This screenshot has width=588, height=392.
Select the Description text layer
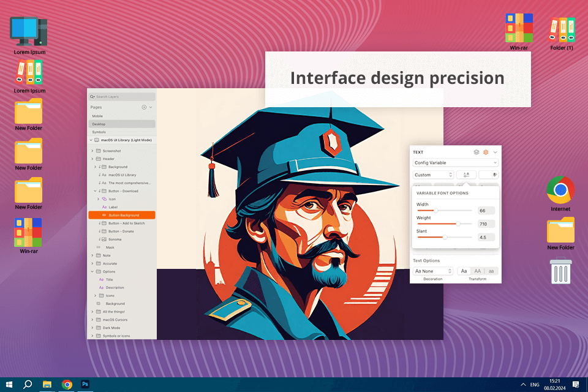[122, 288]
